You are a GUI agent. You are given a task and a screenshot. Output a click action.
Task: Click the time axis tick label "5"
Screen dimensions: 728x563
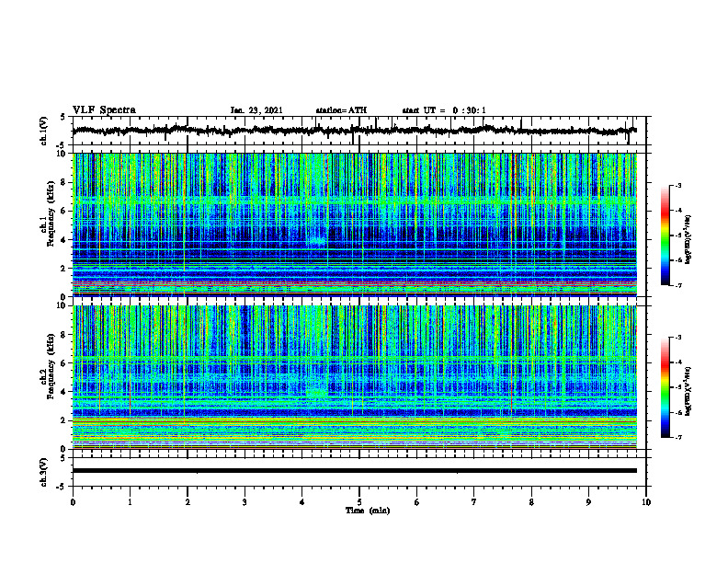[x=359, y=502]
